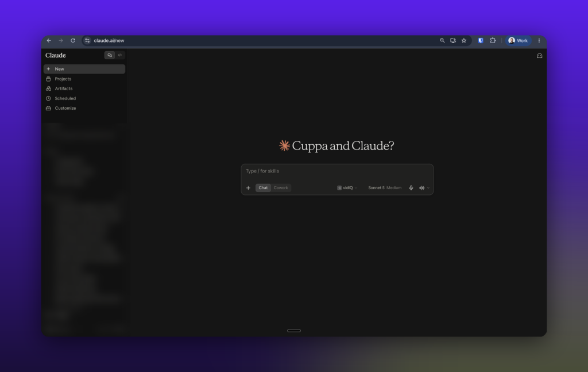Open Scheduled in the sidebar
The width and height of the screenshot is (588, 372).
(x=84, y=98)
